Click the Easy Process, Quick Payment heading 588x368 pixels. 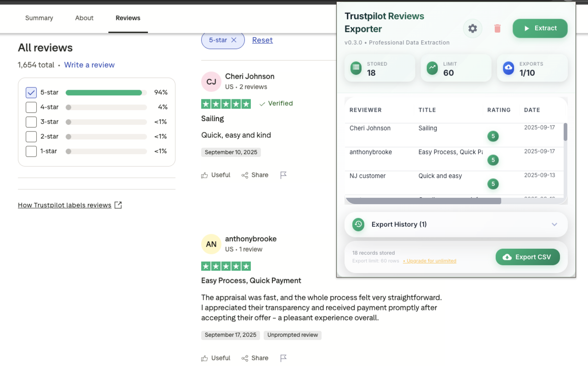pos(251,281)
